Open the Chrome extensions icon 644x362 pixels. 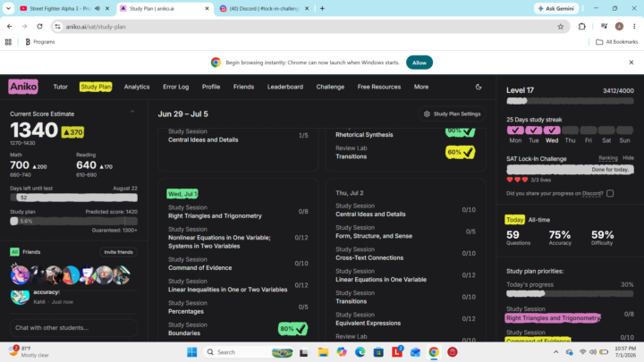tap(582, 27)
